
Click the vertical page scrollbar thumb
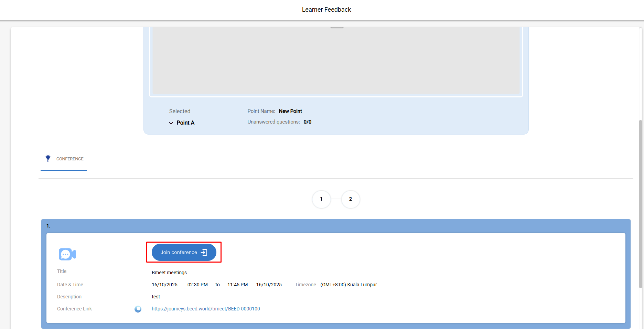(640, 203)
